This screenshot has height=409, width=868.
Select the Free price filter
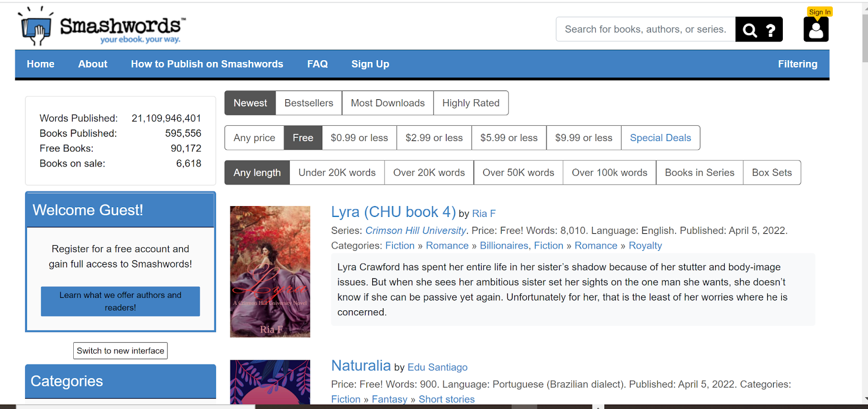point(303,138)
